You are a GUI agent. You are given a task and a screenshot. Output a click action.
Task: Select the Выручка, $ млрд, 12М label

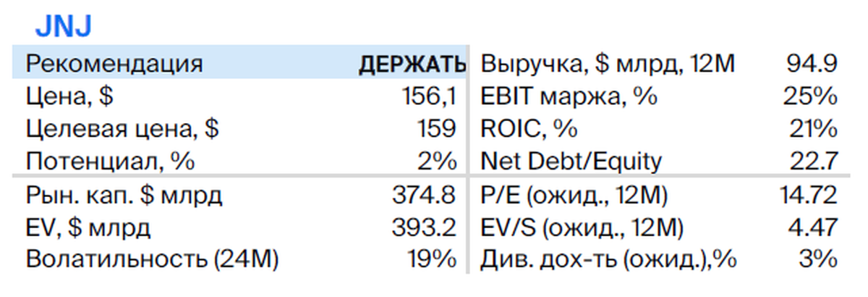608,65
